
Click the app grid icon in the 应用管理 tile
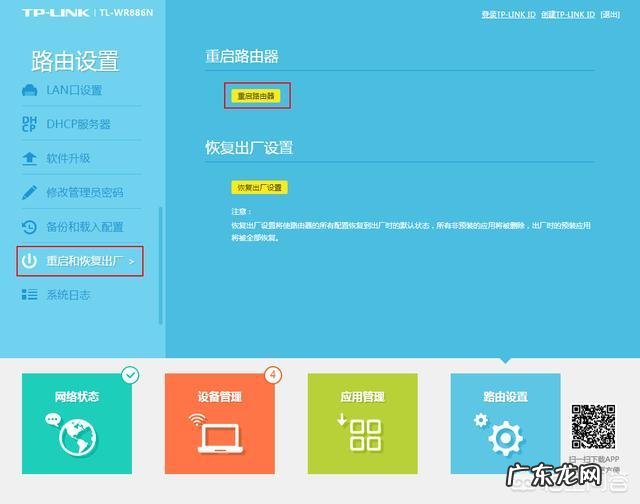click(x=365, y=435)
